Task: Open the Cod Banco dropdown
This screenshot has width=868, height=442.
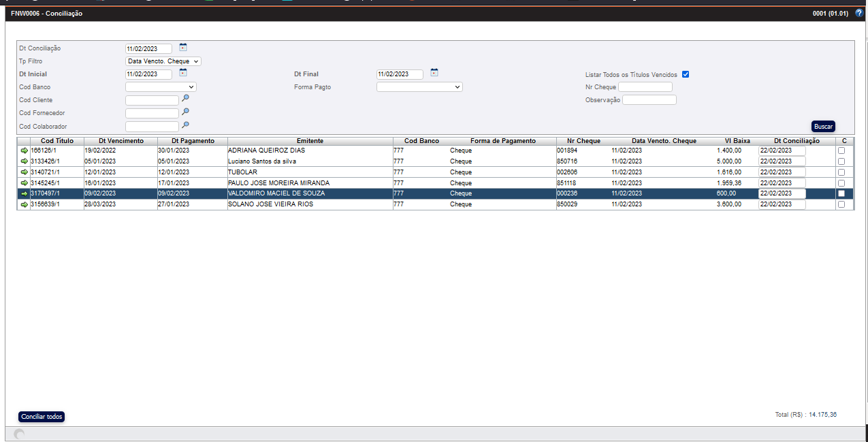Action: point(161,87)
